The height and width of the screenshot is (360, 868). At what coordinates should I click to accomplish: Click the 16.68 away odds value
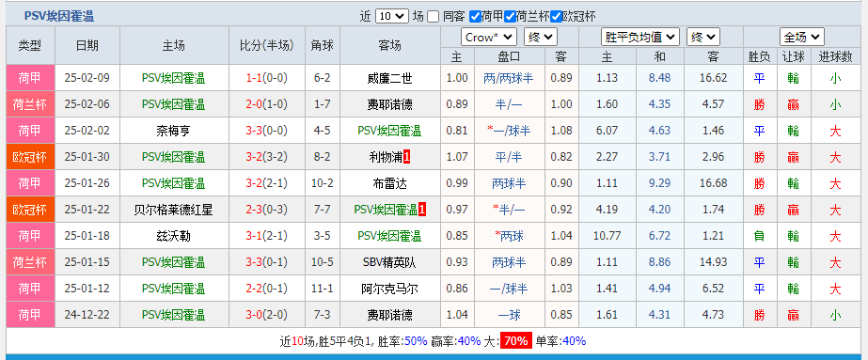pyautogui.click(x=713, y=183)
